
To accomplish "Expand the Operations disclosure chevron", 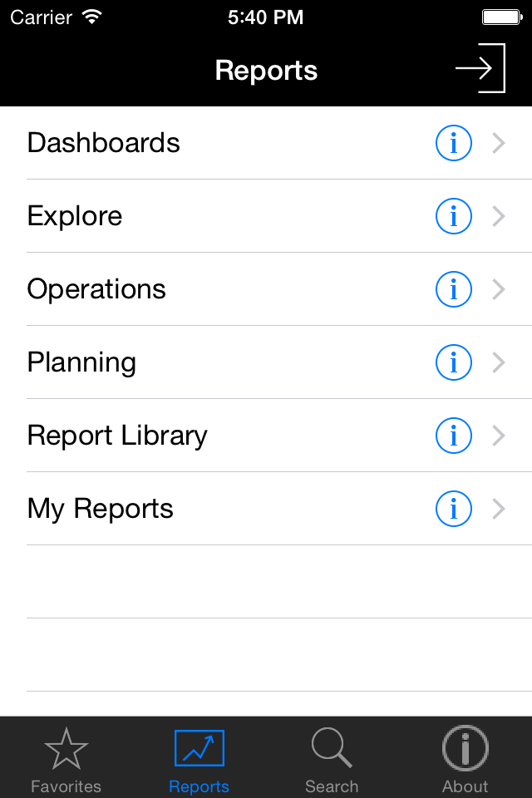I will click(499, 289).
